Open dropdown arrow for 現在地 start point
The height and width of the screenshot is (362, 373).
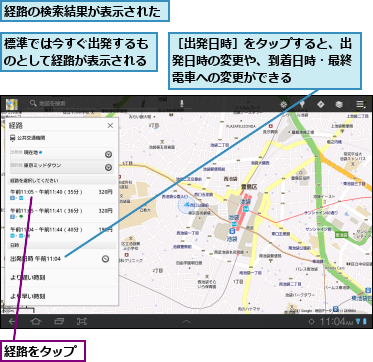point(108,154)
